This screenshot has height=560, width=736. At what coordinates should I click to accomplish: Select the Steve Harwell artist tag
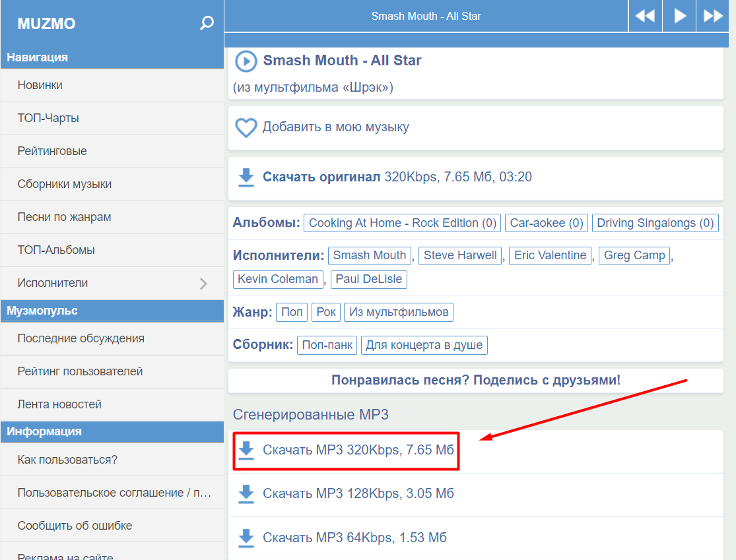460,255
